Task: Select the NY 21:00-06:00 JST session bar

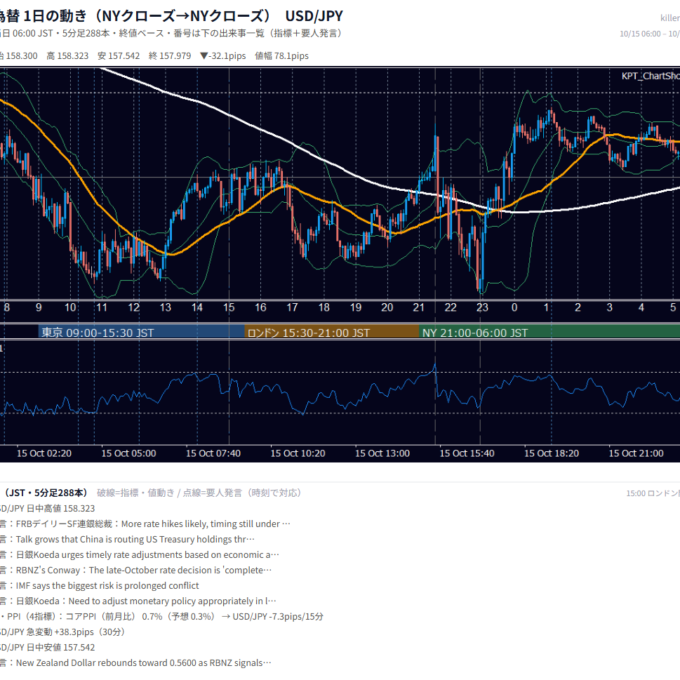Action: pos(549,332)
